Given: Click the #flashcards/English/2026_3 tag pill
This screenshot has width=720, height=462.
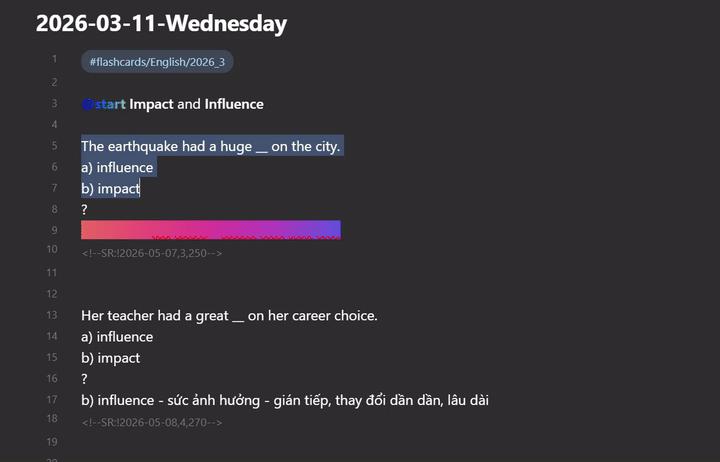Looking at the screenshot, I should point(157,62).
